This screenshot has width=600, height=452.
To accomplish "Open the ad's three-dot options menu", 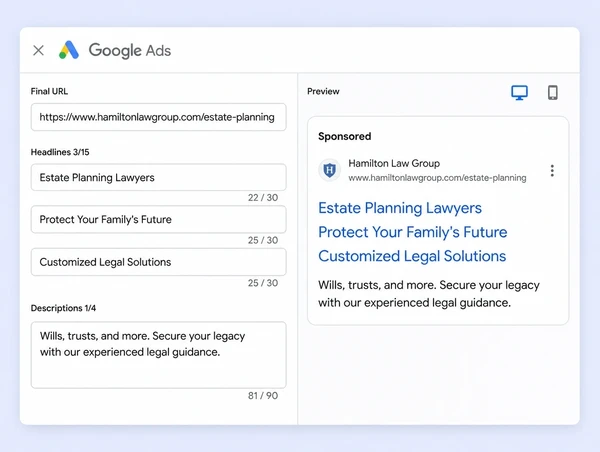I will click(x=552, y=170).
